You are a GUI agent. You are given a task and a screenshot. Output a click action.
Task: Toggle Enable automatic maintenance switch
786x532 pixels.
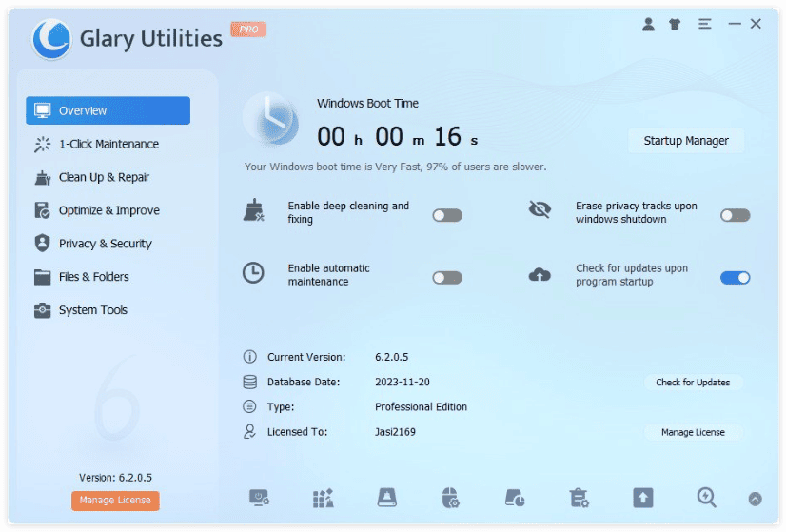click(447, 278)
